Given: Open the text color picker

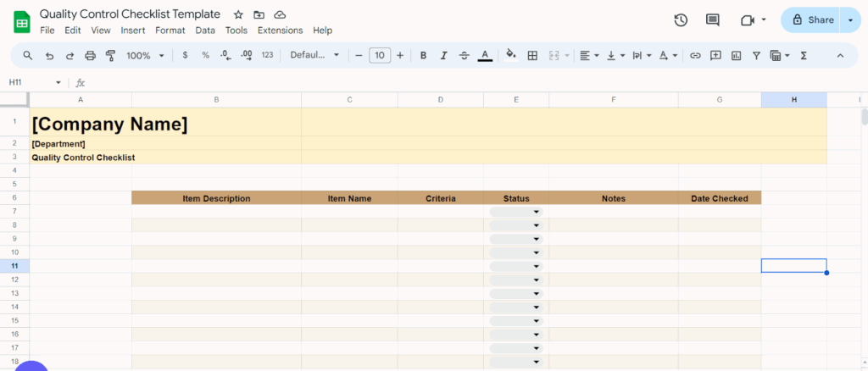Looking at the screenshot, I should 485,55.
